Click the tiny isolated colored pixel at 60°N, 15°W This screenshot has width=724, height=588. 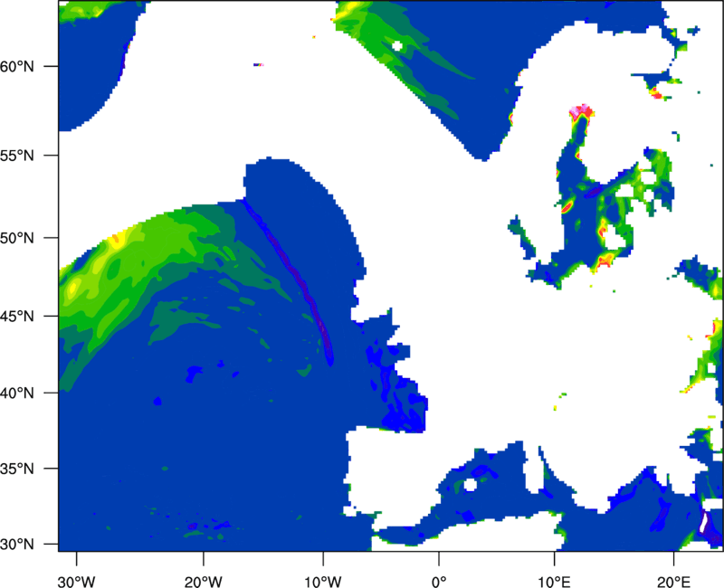pyautogui.click(x=257, y=64)
